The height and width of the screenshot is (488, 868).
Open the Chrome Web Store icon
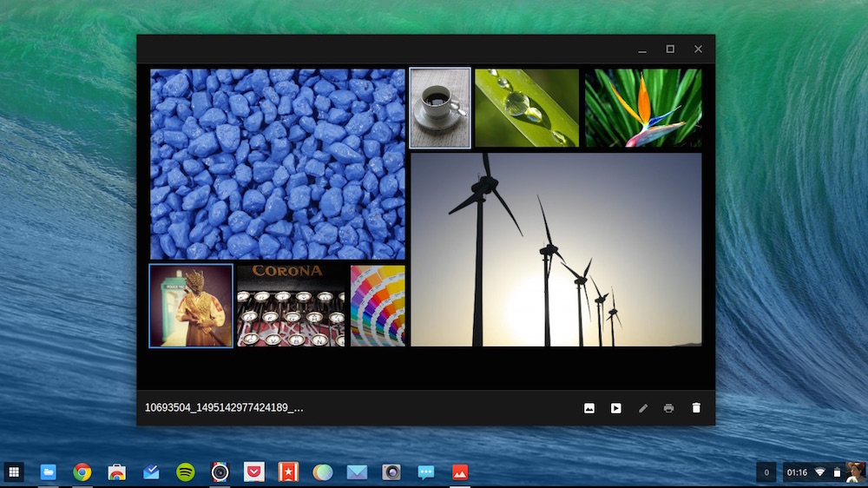[116, 472]
